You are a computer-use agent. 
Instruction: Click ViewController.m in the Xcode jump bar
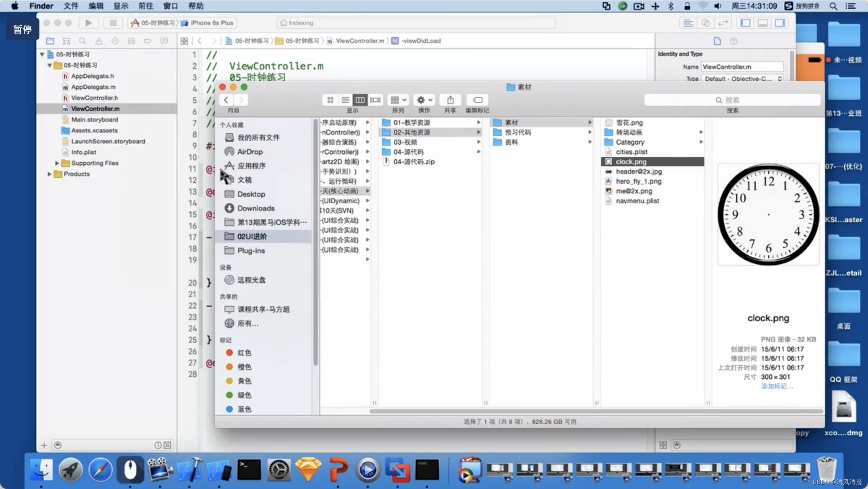pos(356,41)
